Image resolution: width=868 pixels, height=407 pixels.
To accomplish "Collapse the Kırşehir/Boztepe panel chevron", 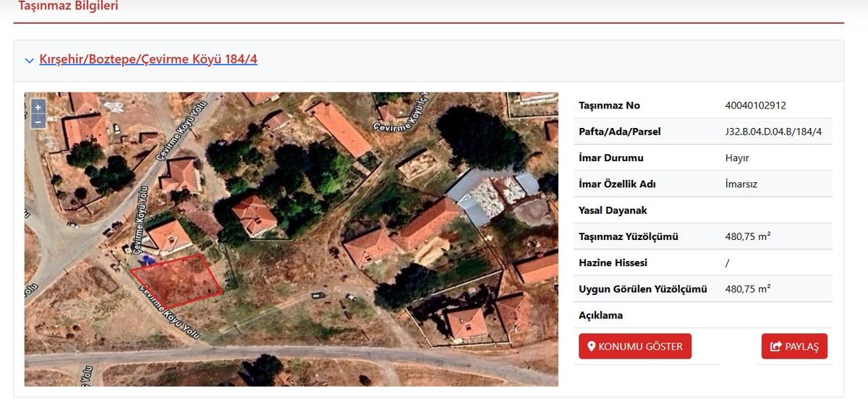I will (29, 61).
